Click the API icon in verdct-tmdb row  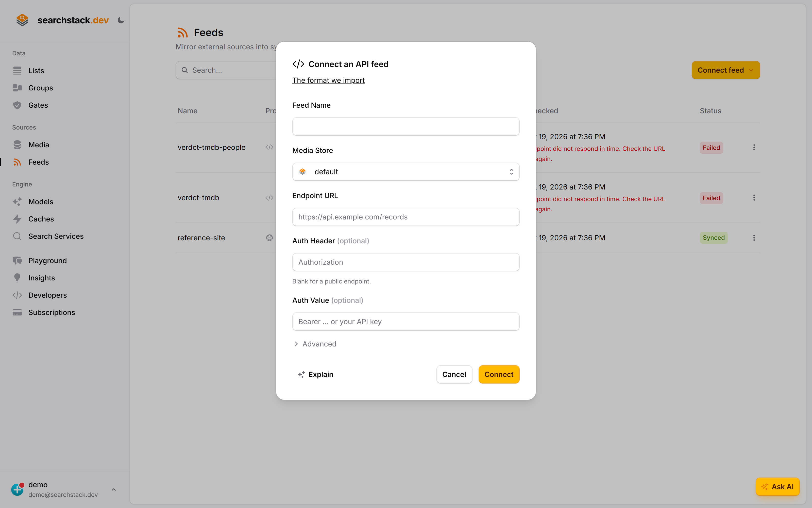(x=269, y=198)
